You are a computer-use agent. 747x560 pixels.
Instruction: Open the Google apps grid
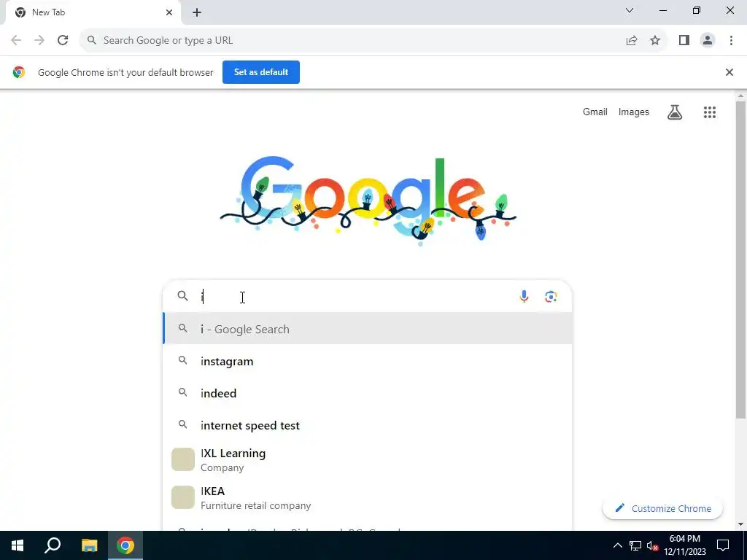click(709, 112)
